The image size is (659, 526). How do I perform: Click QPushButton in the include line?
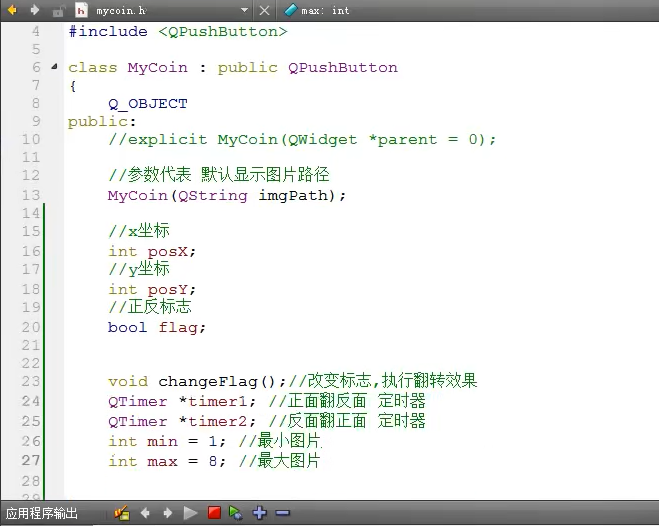223,32
